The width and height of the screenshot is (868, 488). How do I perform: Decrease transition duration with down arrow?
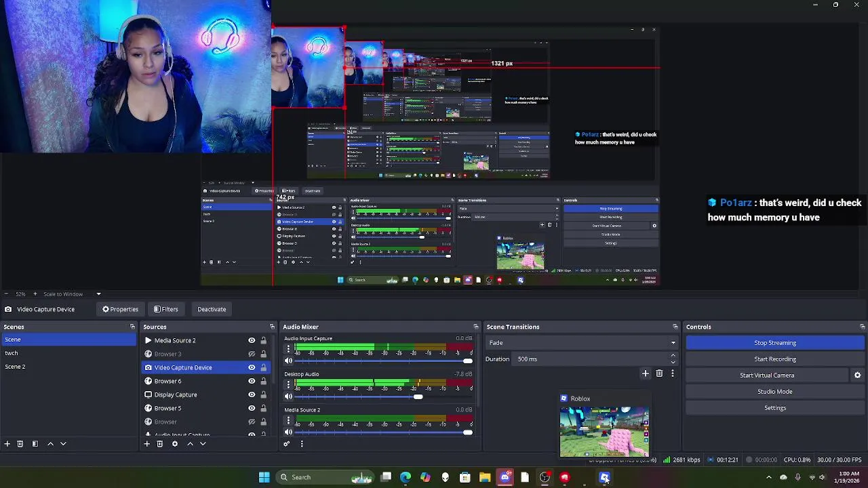pos(673,362)
